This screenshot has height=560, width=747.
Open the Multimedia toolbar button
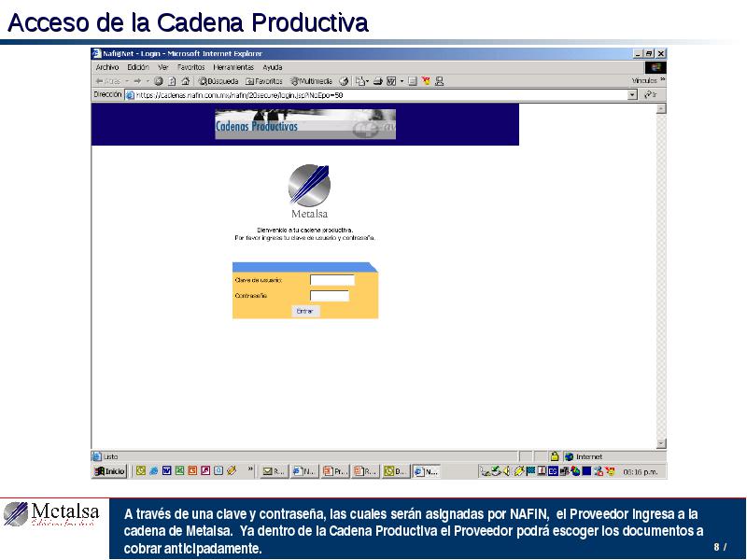pyautogui.click(x=311, y=81)
